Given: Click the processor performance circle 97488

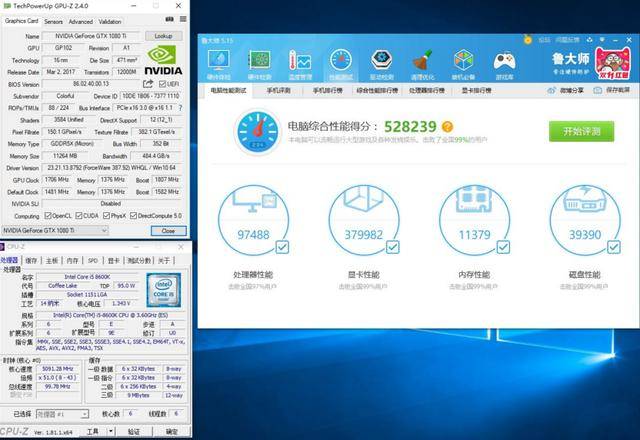Looking at the screenshot, I should [253, 220].
